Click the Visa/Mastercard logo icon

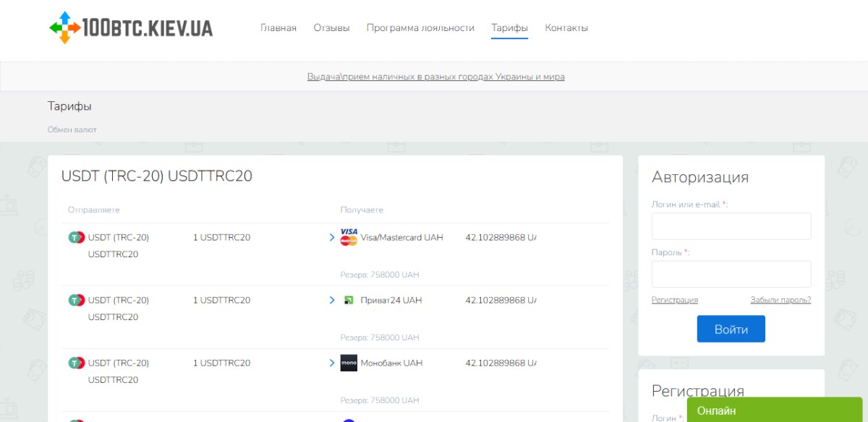349,237
